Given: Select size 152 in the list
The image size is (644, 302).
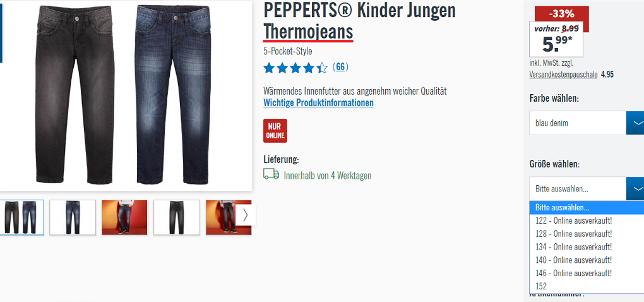Looking at the screenshot, I should (x=587, y=286).
